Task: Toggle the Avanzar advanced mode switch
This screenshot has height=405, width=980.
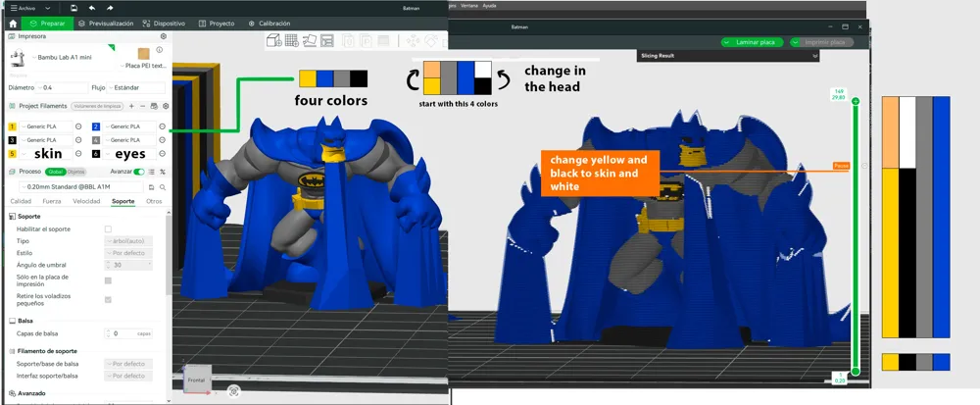Action: pyautogui.click(x=139, y=172)
